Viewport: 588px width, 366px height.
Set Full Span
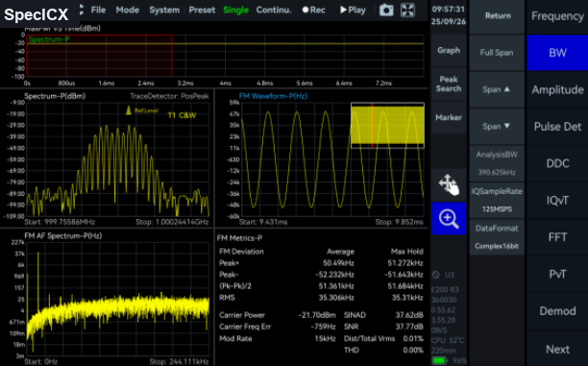pyautogui.click(x=498, y=53)
